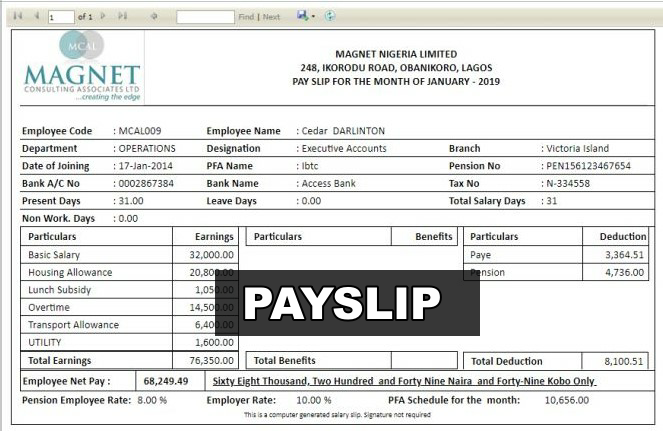
Task: Select the Housing Allowance row label
Action: pos(70,272)
